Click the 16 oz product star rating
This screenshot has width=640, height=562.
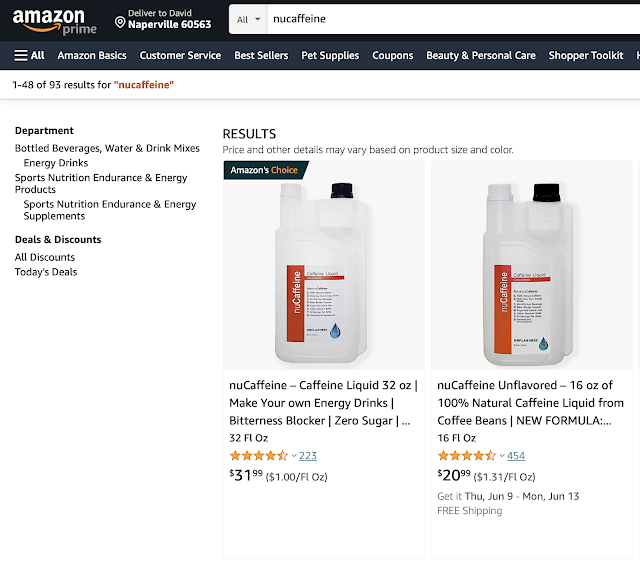(x=467, y=456)
